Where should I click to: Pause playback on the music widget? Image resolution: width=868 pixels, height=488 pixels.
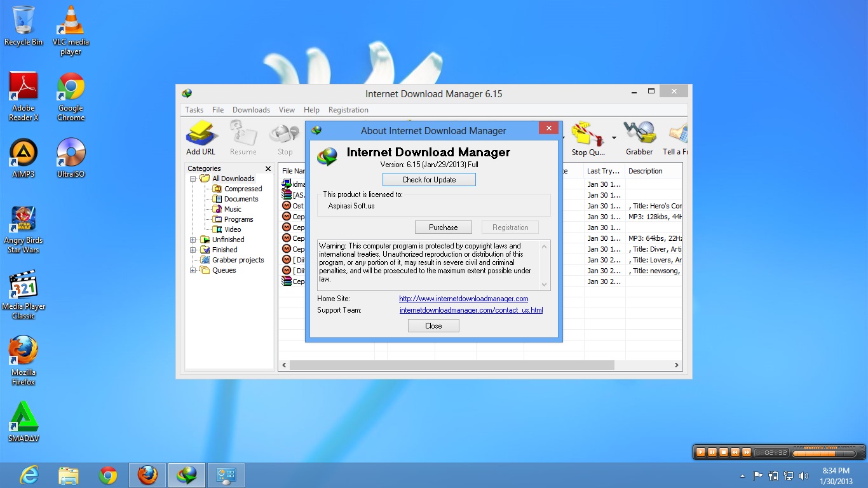coord(712,452)
